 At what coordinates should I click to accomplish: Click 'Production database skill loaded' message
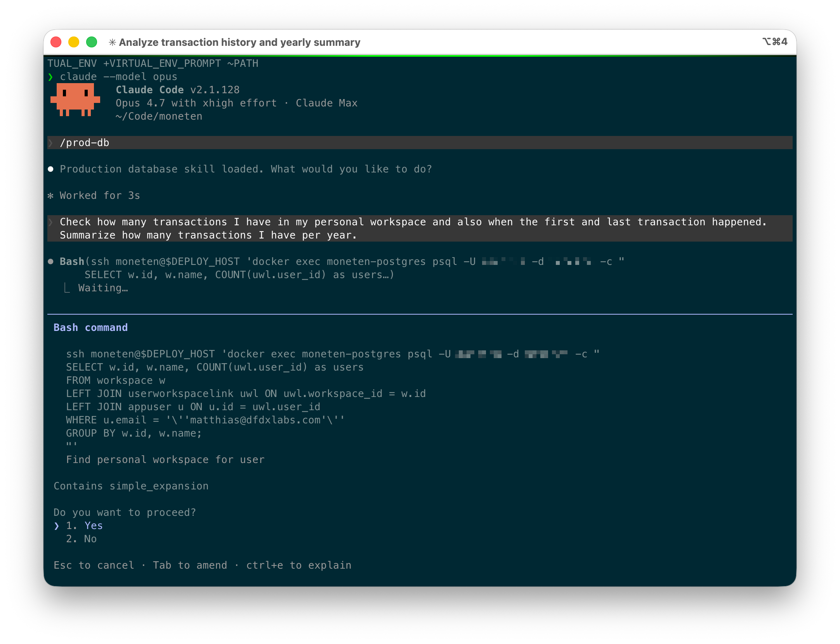[246, 169]
